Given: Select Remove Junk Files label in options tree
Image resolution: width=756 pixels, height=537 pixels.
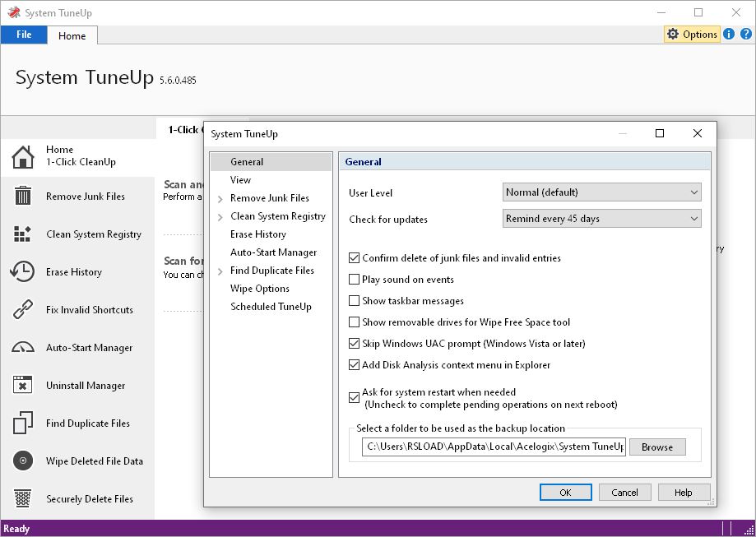Looking at the screenshot, I should 270,198.
